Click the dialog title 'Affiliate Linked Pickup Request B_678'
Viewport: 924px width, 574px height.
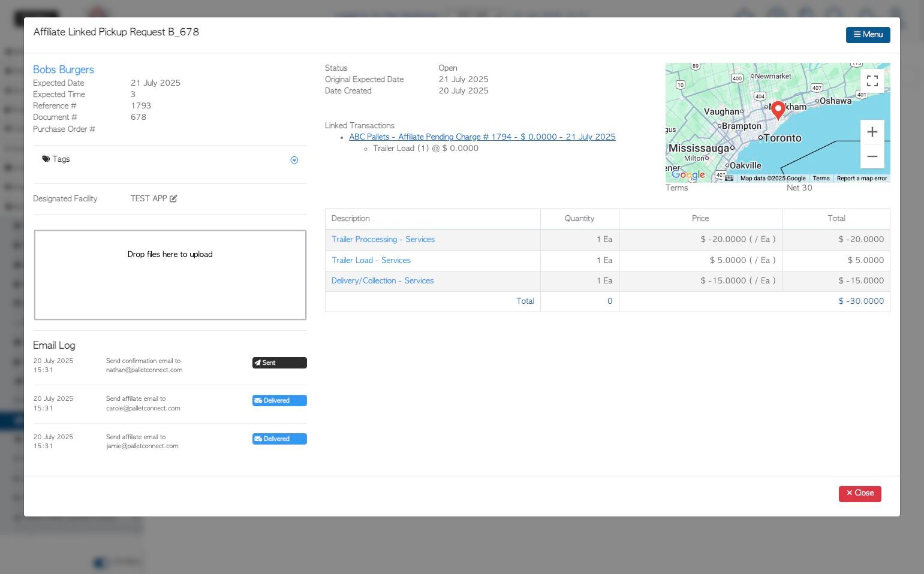coord(116,32)
